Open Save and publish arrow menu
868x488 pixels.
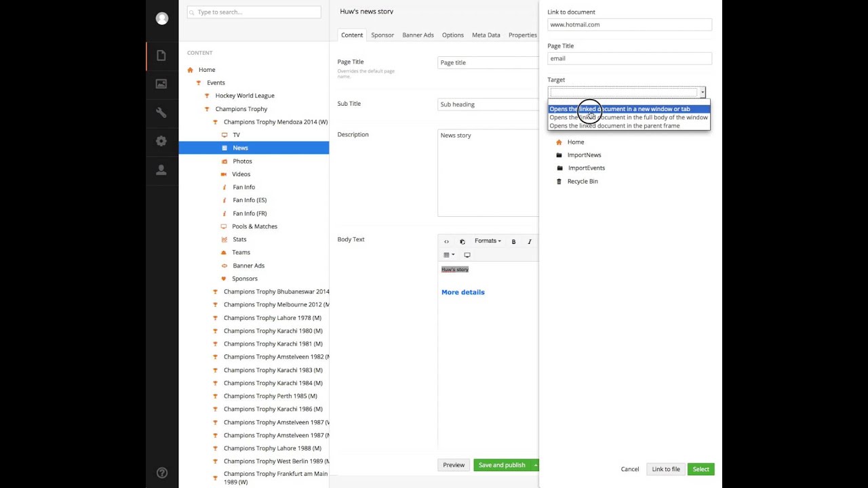(535, 465)
